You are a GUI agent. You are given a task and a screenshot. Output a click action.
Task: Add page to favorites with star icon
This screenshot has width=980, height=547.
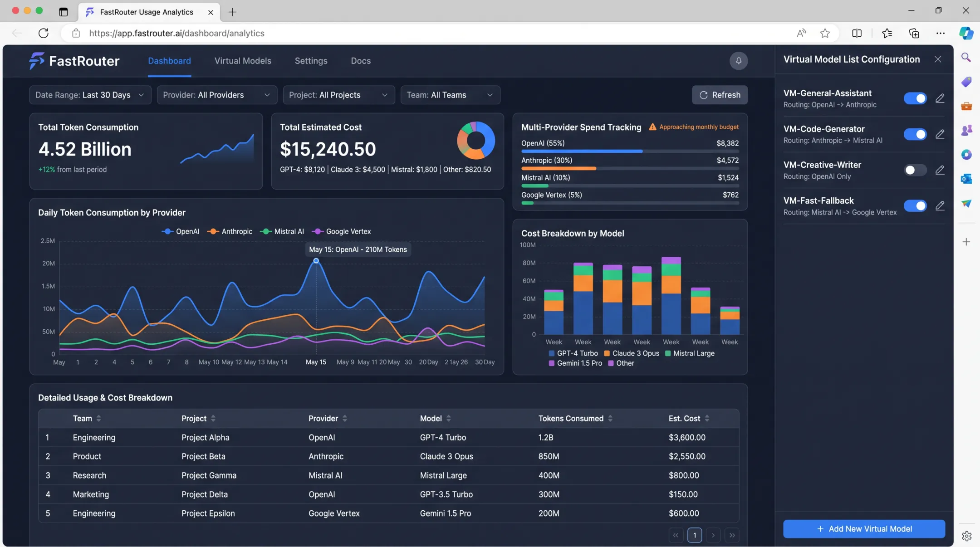(824, 33)
